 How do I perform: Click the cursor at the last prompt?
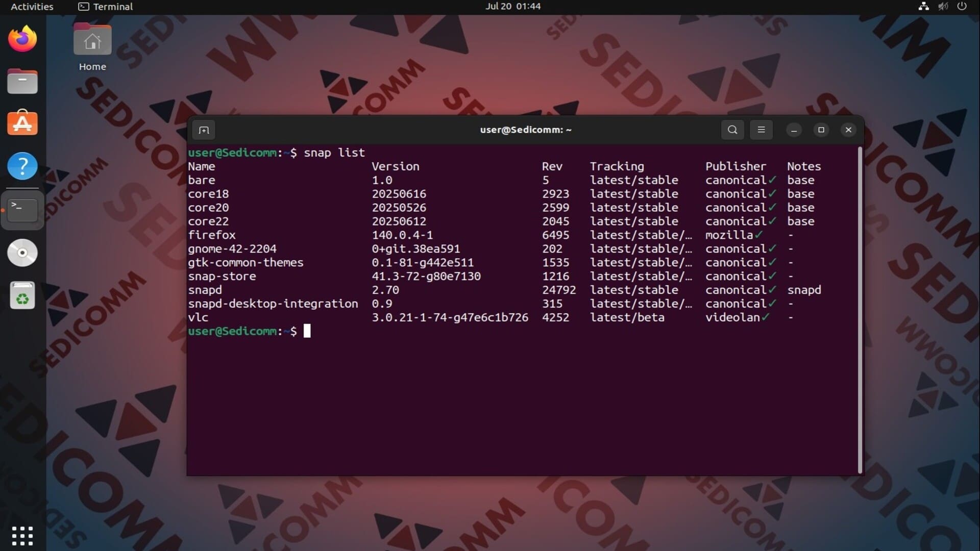click(307, 331)
